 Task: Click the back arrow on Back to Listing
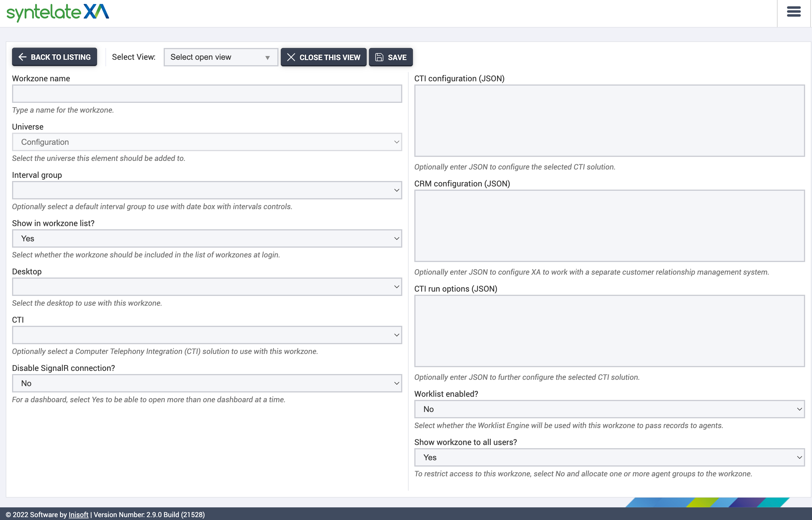(22, 57)
